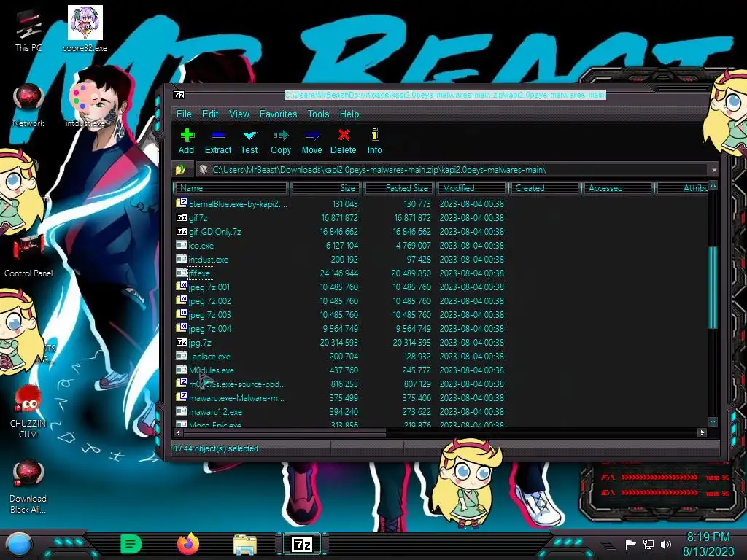Open the View menu
Image resolution: width=747 pixels, height=560 pixels.
[239, 114]
